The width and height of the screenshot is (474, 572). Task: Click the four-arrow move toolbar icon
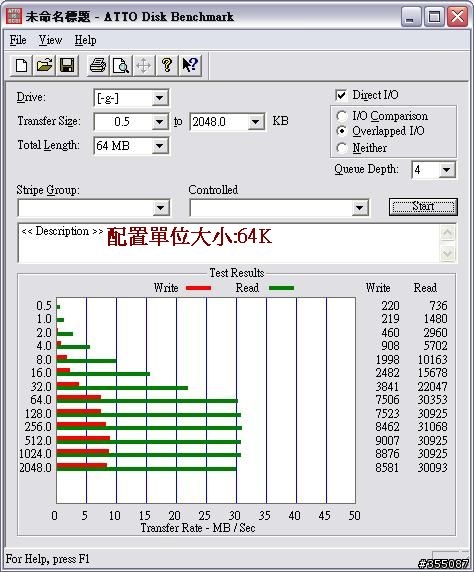(143, 66)
